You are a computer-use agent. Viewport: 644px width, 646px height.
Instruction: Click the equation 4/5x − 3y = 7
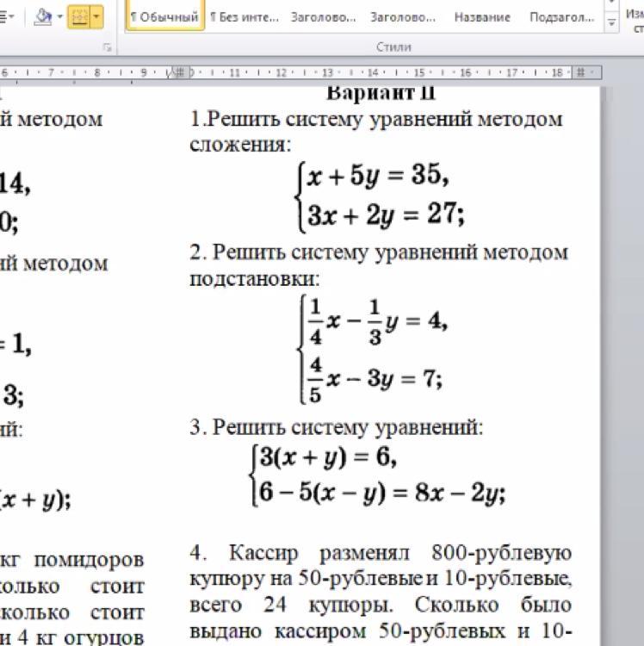[x=375, y=379]
